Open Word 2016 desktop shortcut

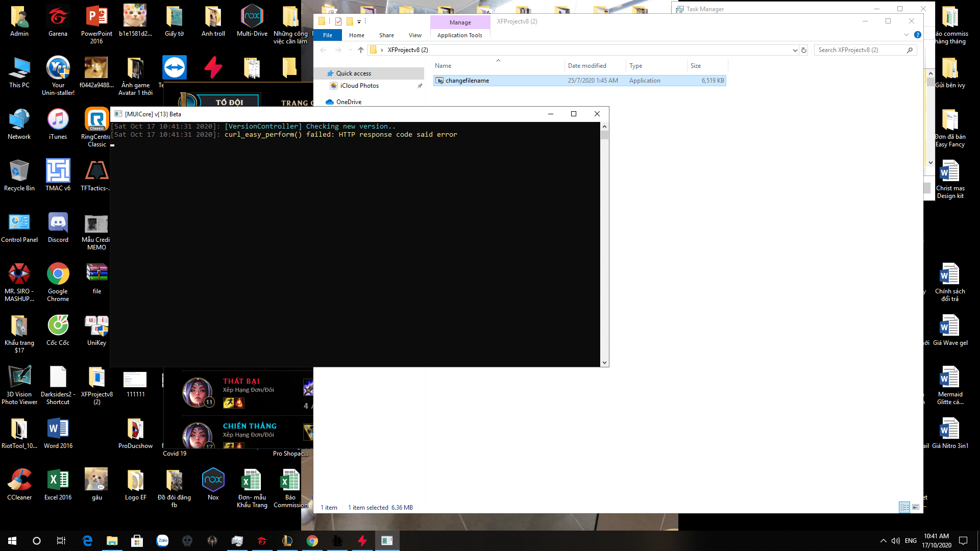coord(58,433)
